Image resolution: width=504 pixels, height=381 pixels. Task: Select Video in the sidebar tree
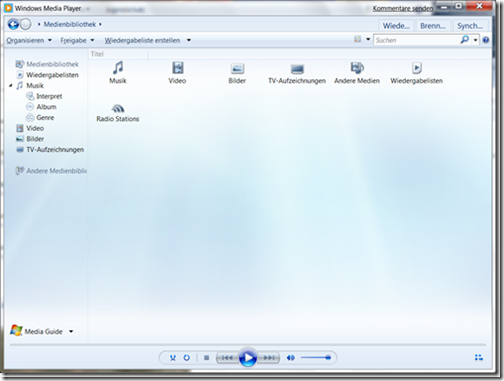coord(30,128)
